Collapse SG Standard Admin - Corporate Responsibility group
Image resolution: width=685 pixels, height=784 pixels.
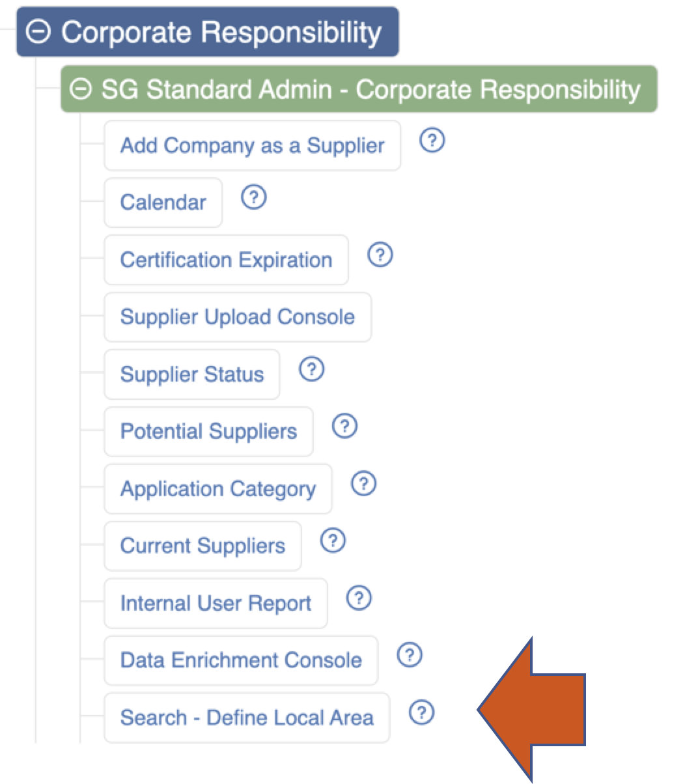(81, 89)
